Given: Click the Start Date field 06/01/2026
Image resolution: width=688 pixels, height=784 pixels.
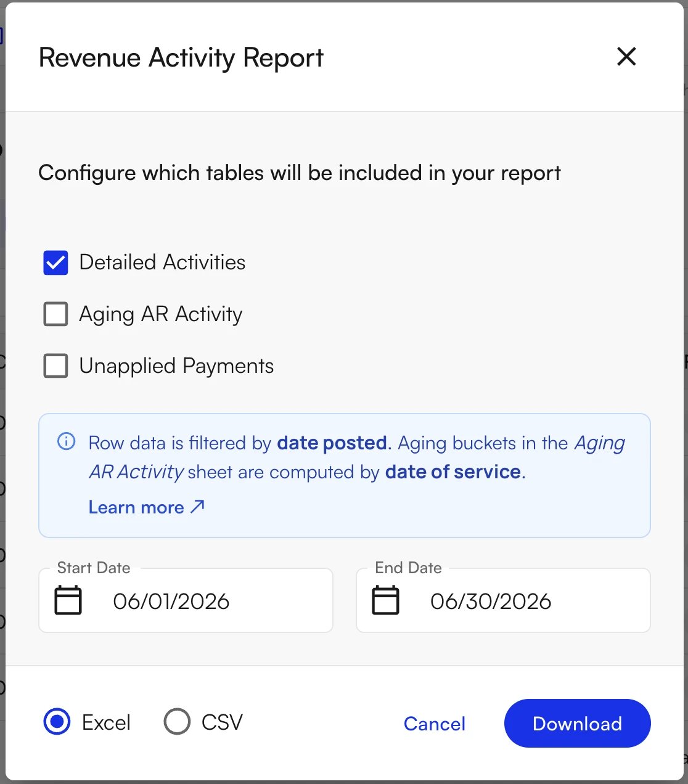Looking at the screenshot, I should (x=186, y=600).
